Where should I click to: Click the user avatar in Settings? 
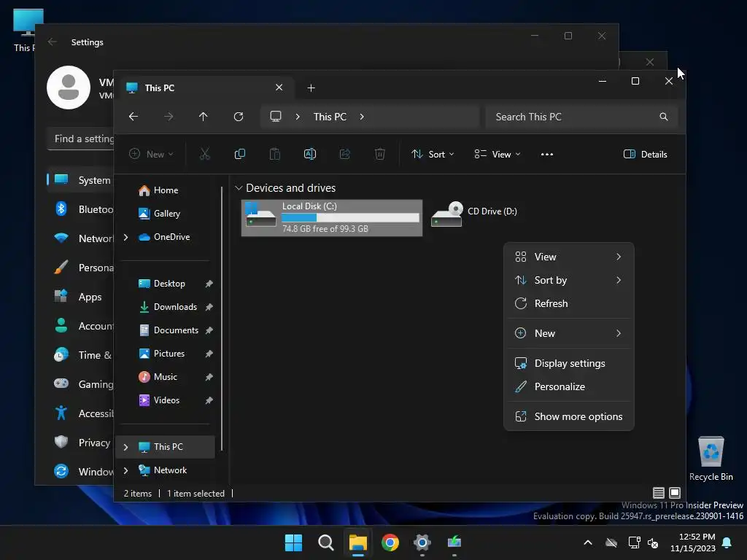click(69, 87)
